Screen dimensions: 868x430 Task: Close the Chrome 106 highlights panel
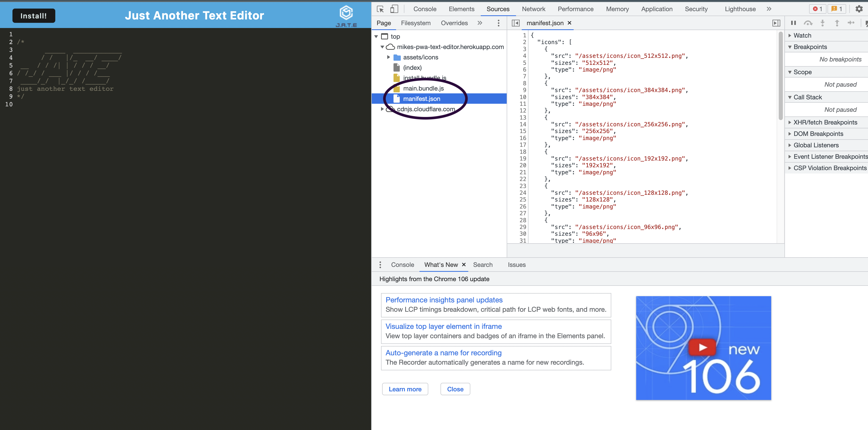click(x=455, y=389)
